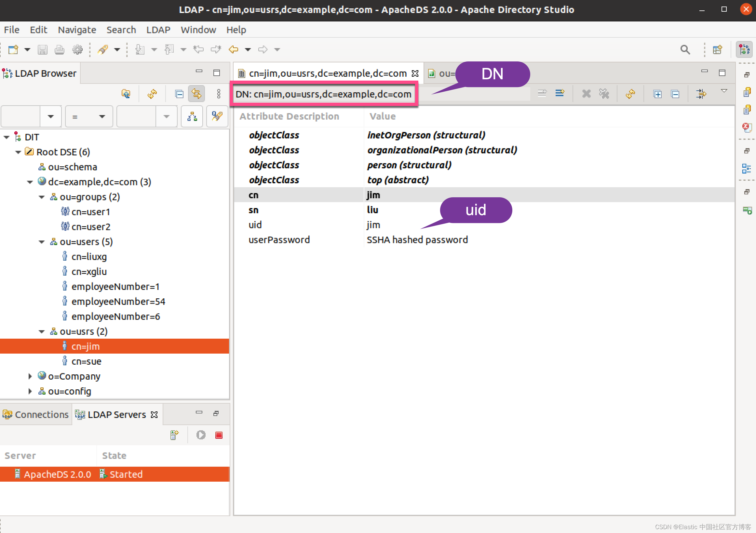Expand the o=Company tree node

(x=30, y=376)
